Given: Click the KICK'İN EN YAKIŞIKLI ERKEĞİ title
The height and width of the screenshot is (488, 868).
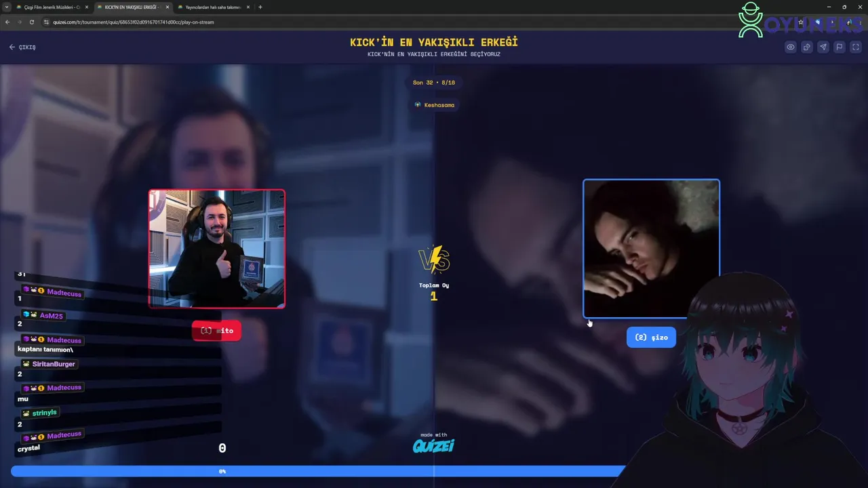Looking at the screenshot, I should coord(434,42).
